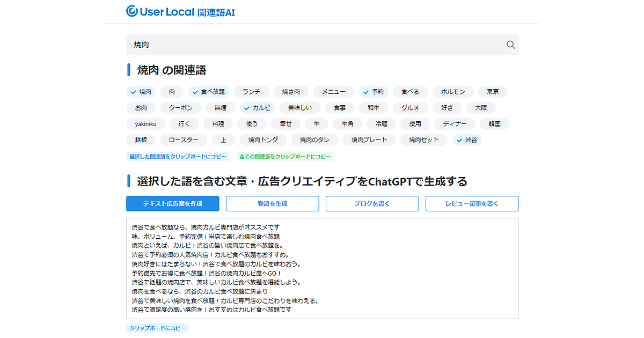644x338 pixels.
Task: Click the search magnifier icon
Action: coord(510,45)
